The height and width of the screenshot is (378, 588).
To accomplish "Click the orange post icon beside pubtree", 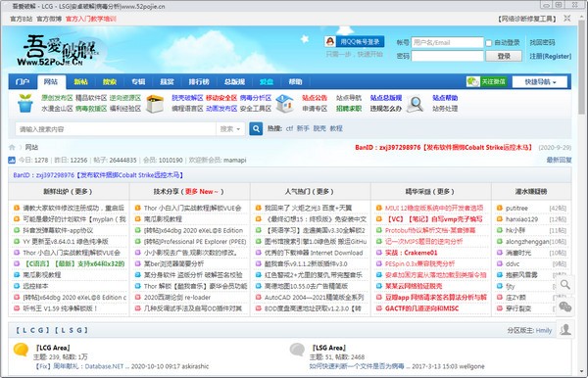I will point(500,208).
